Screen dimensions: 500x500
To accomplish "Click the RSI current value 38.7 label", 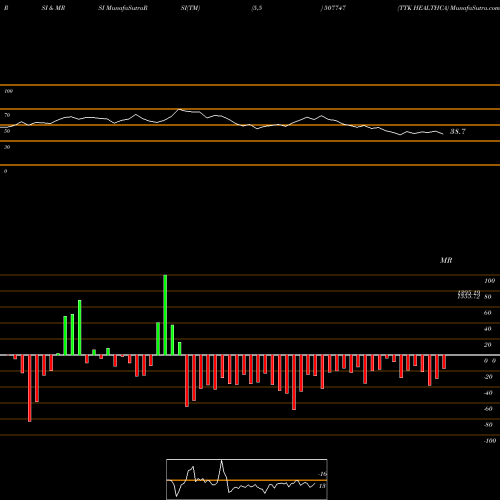I will pyautogui.click(x=458, y=132).
